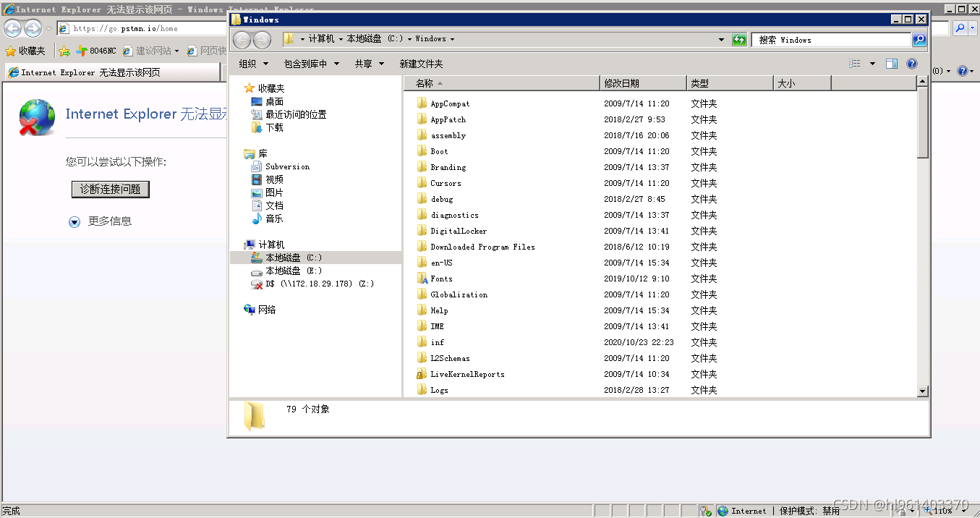
Task: Go forward in the Windows Explorer window
Action: pos(262,40)
